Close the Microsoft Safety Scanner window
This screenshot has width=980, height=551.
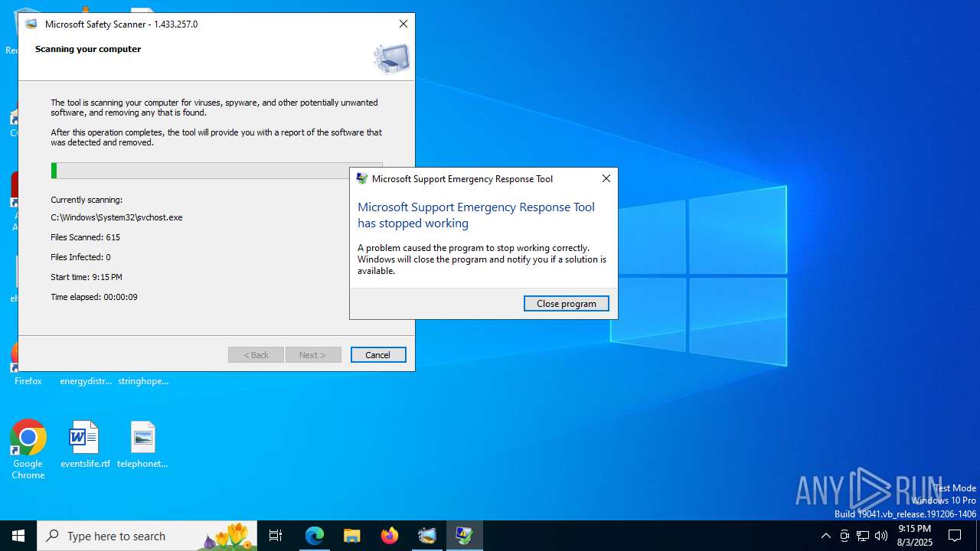pos(403,24)
